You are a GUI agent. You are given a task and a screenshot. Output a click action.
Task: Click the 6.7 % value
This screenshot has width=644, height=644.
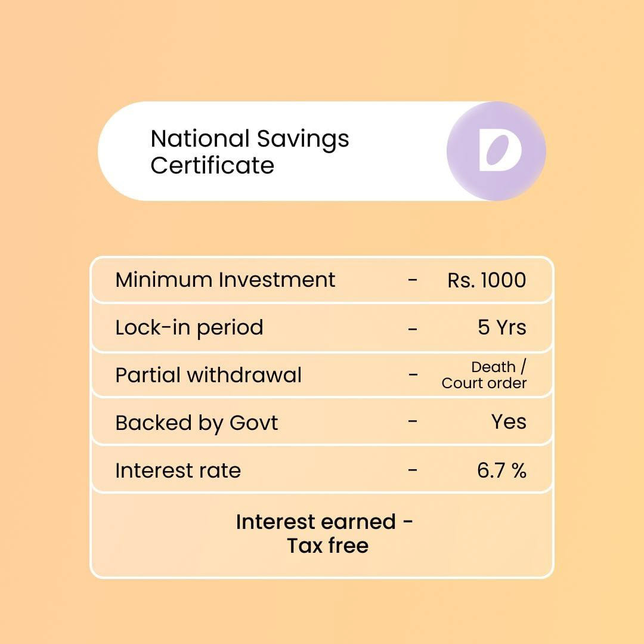pos(501,470)
